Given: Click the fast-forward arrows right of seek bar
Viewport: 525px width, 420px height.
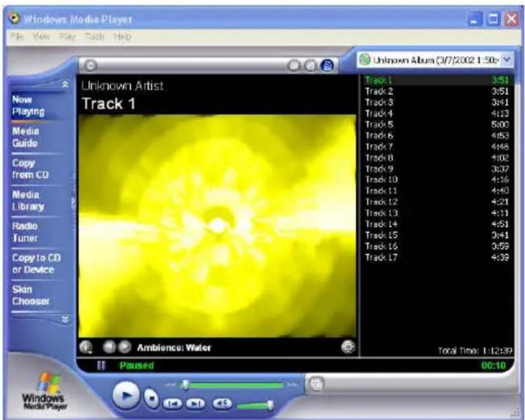Looking at the screenshot, I should tap(292, 385).
